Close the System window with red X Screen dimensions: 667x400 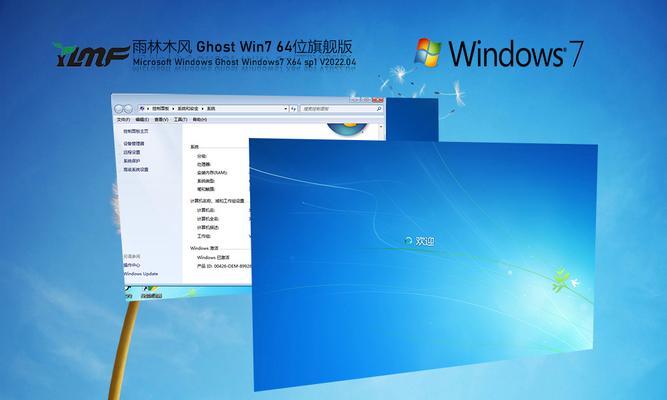tap(378, 100)
